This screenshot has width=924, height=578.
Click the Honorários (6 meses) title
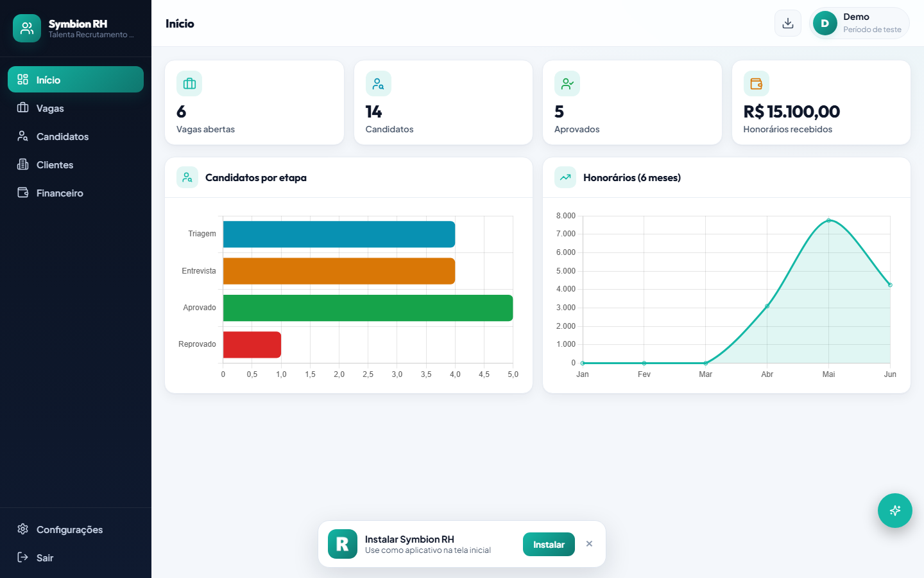(x=632, y=178)
